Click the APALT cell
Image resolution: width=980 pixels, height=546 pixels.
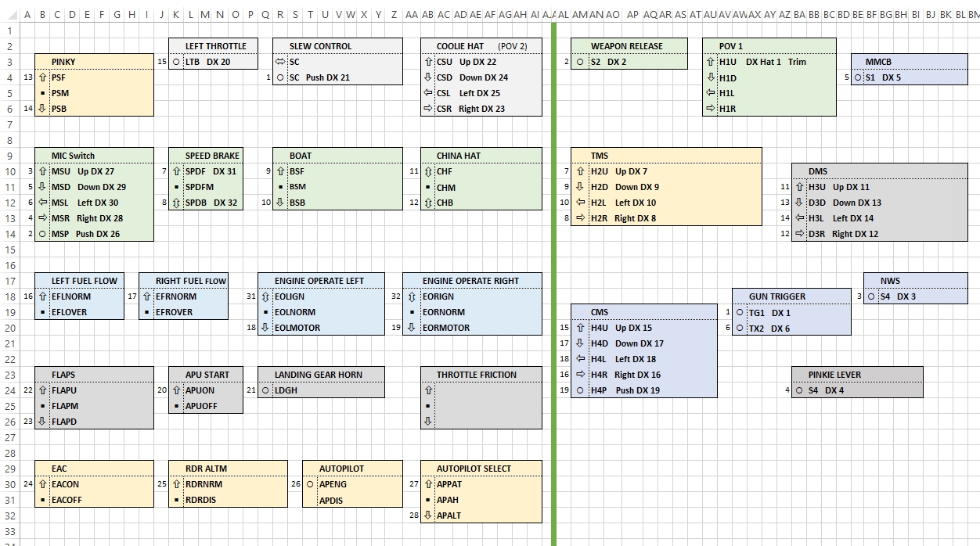pyautogui.click(x=488, y=515)
